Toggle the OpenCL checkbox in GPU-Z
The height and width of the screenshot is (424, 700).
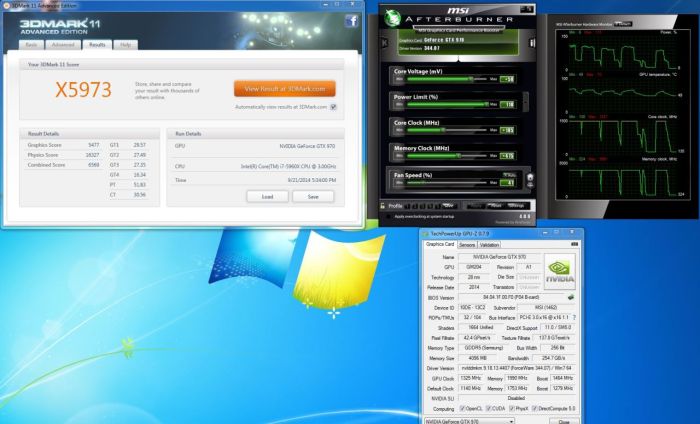coord(462,408)
